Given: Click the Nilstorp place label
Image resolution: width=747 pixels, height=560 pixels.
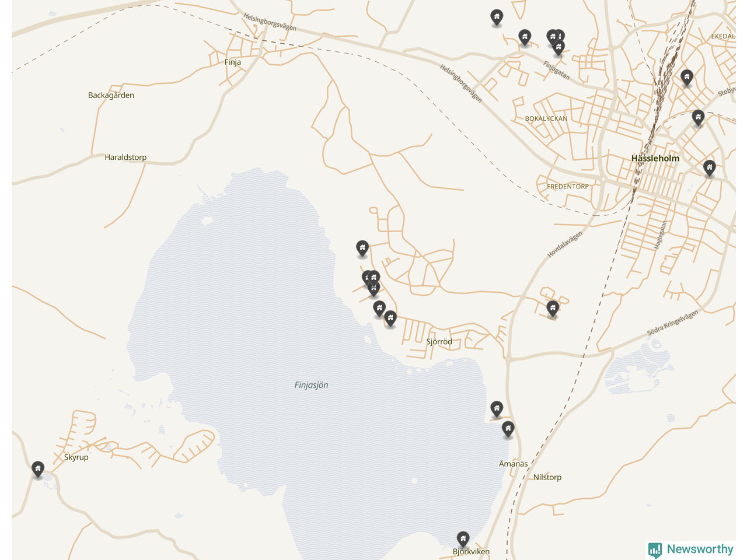Looking at the screenshot, I should pos(547,477).
